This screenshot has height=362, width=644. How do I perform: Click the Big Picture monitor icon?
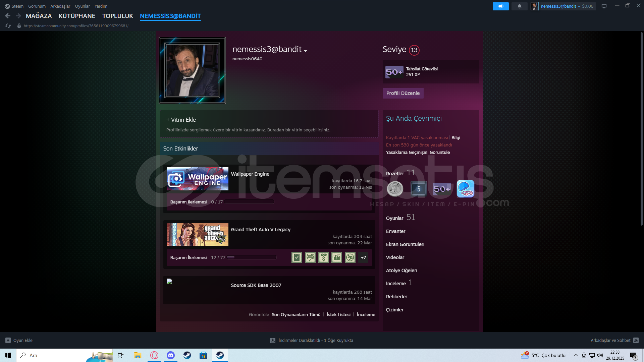pos(604,6)
